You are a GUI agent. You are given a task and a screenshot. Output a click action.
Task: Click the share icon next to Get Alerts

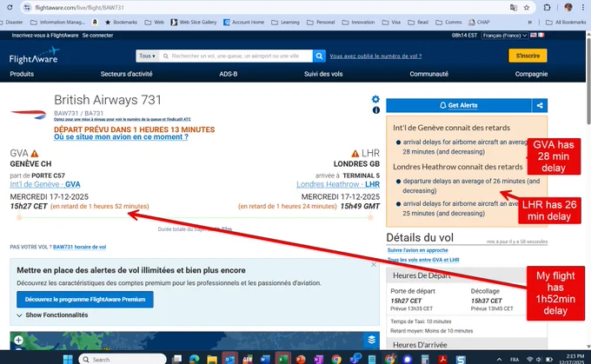coord(540,105)
